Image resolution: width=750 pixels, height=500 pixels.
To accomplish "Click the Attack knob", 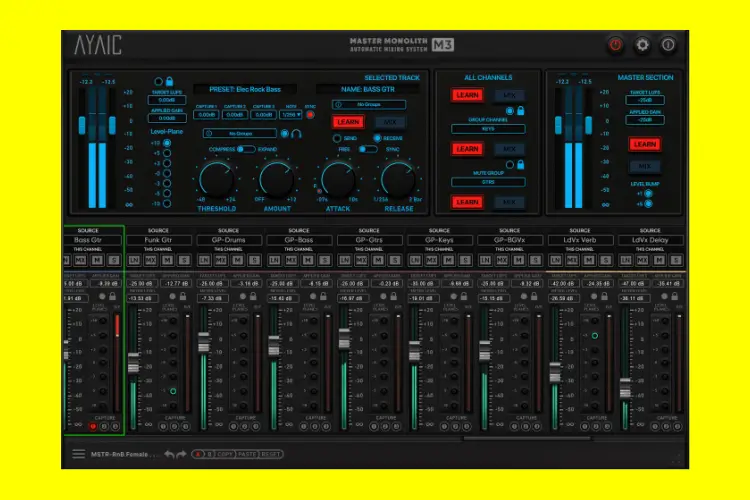I will [x=338, y=180].
